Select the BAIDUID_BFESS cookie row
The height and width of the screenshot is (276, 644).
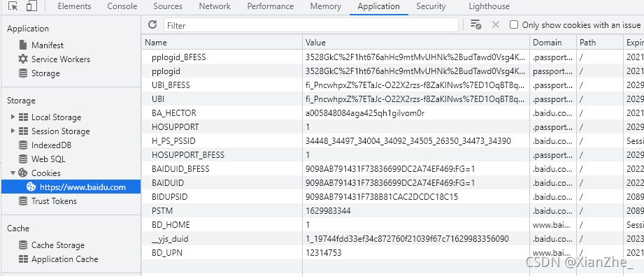click(x=393, y=169)
